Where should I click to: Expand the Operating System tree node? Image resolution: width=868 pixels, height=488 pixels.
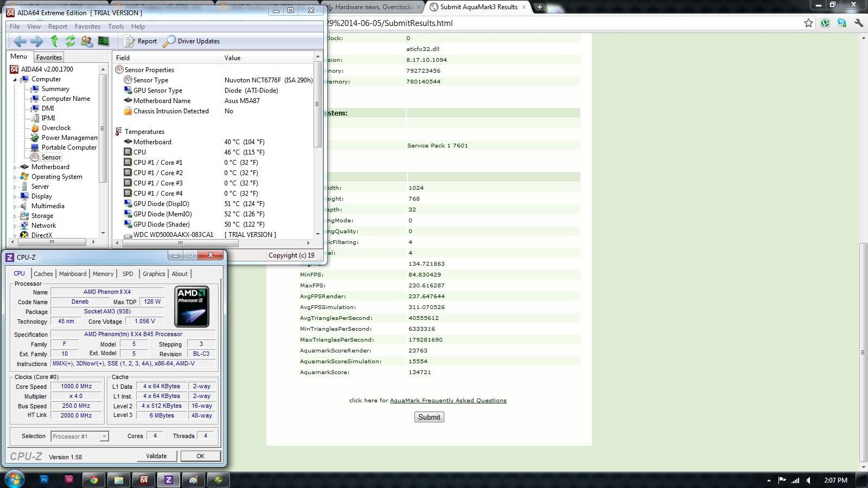tap(15, 177)
